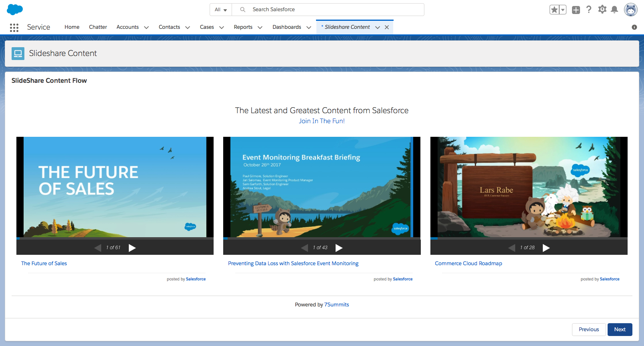The image size is (644, 346).
Task: Open the 7Summits link
Action: [x=336, y=304]
